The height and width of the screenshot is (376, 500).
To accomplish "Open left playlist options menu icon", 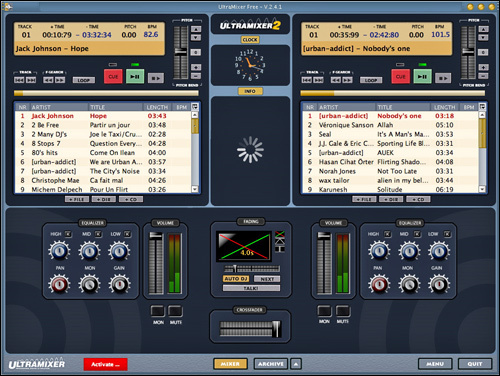I will tap(195, 107).
